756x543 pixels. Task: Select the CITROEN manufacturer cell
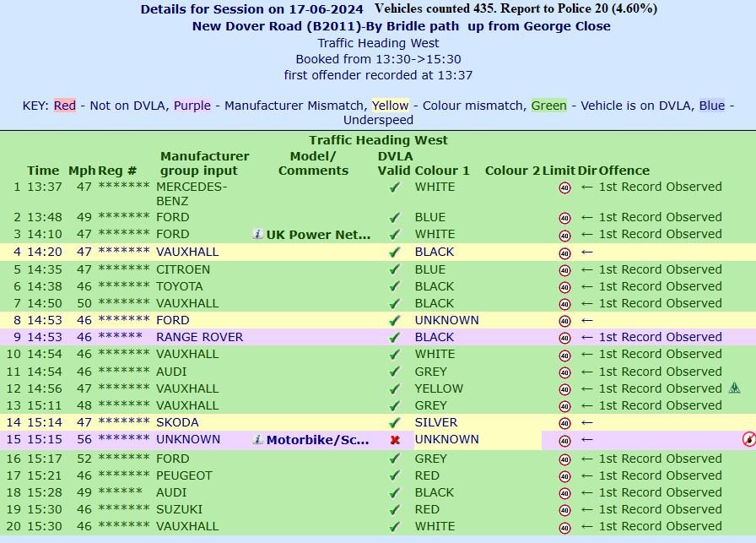(x=183, y=269)
